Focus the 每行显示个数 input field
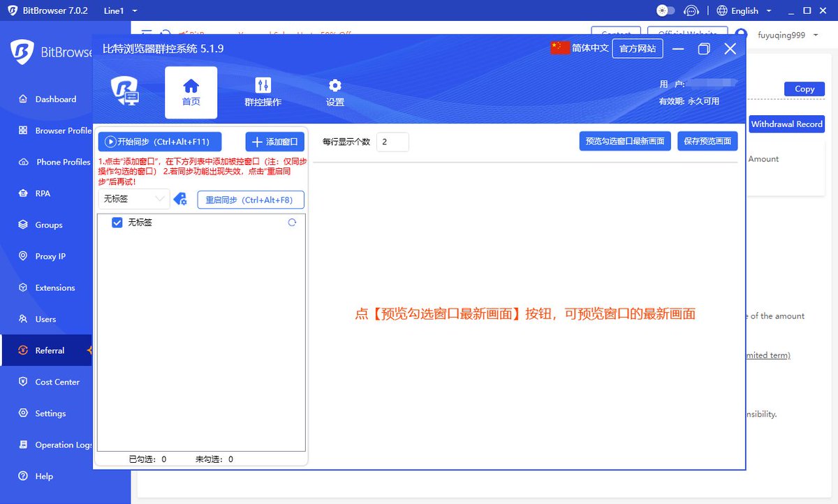The height and width of the screenshot is (504, 838). pyautogui.click(x=392, y=142)
